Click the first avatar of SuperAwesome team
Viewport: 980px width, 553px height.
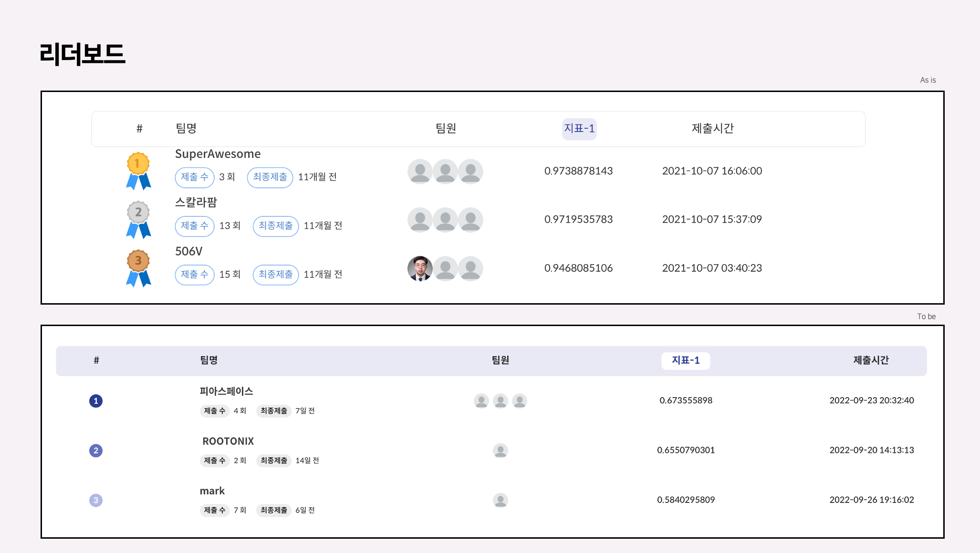(x=420, y=171)
